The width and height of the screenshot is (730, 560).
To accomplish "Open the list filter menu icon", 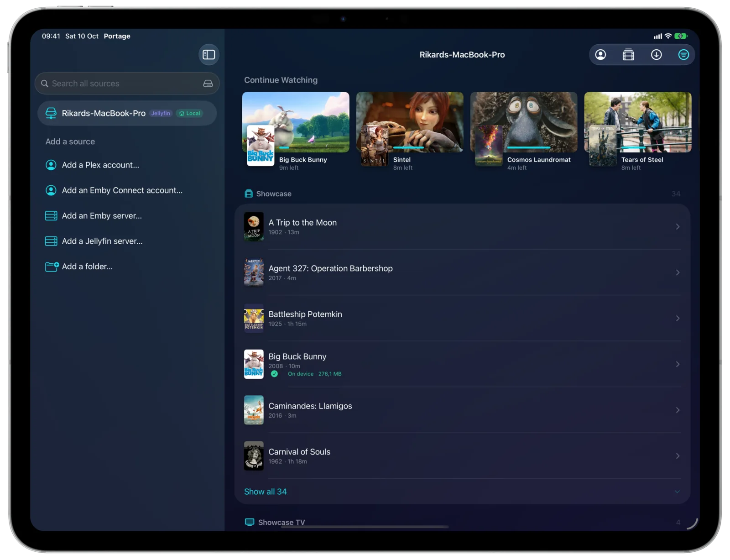I will 683,55.
